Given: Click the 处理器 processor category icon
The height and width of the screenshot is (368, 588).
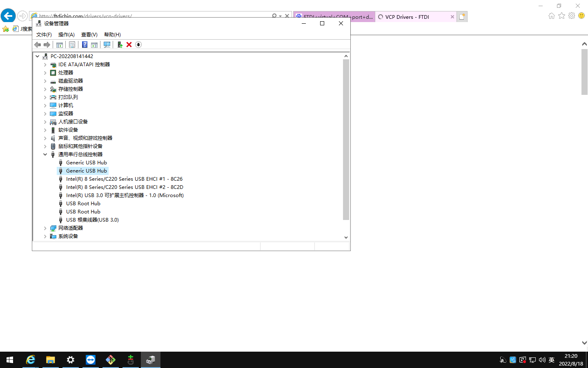Looking at the screenshot, I should coord(53,73).
